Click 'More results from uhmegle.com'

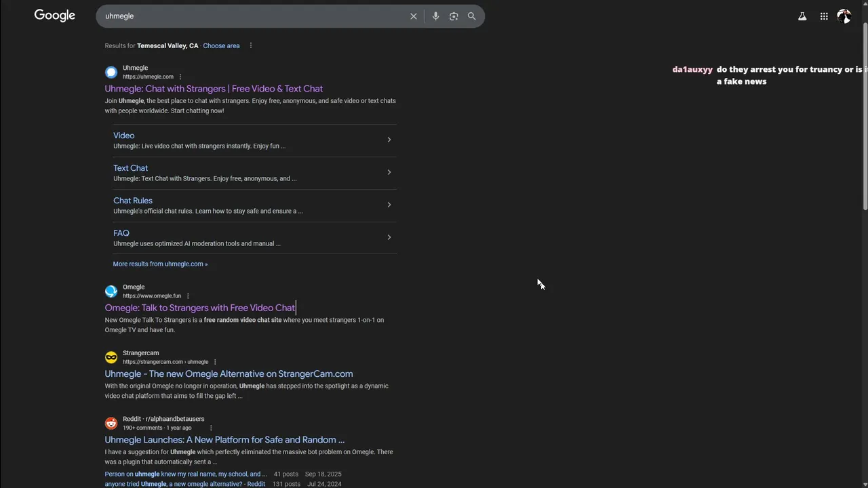[160, 264]
